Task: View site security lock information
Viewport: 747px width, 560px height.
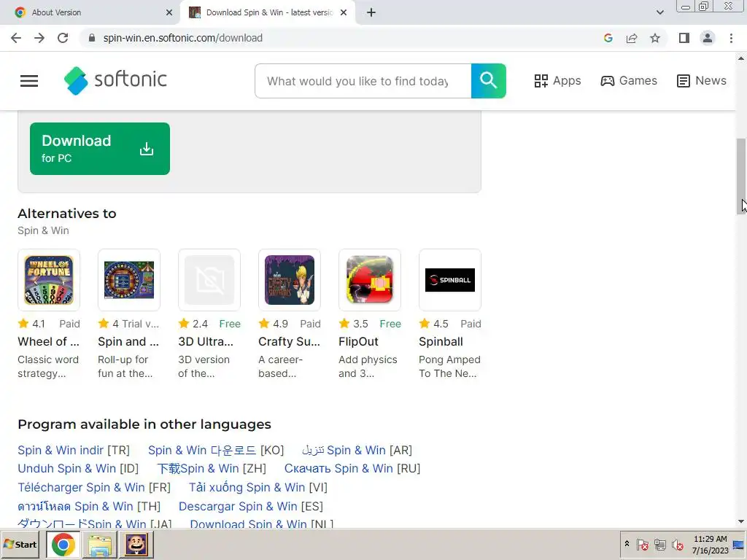Action: pyautogui.click(x=92, y=38)
